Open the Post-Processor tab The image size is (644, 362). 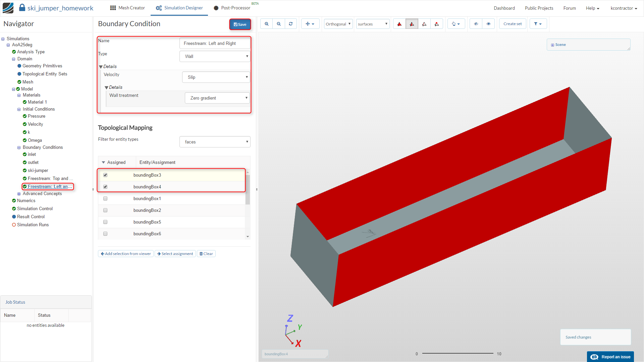point(232,8)
